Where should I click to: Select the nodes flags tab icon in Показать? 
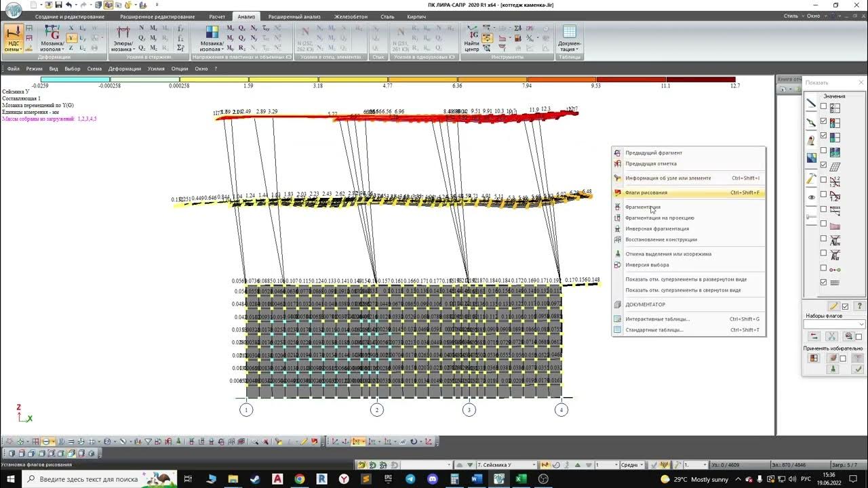coord(811,123)
